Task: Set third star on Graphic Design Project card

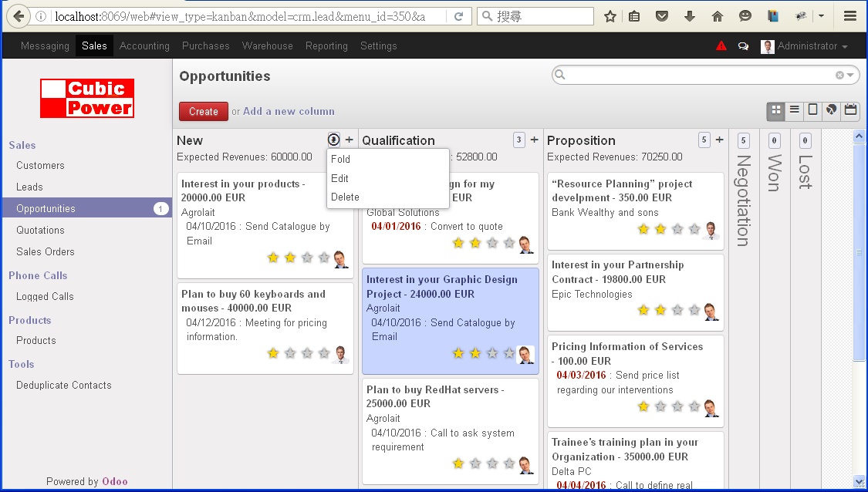Action: 492,353
